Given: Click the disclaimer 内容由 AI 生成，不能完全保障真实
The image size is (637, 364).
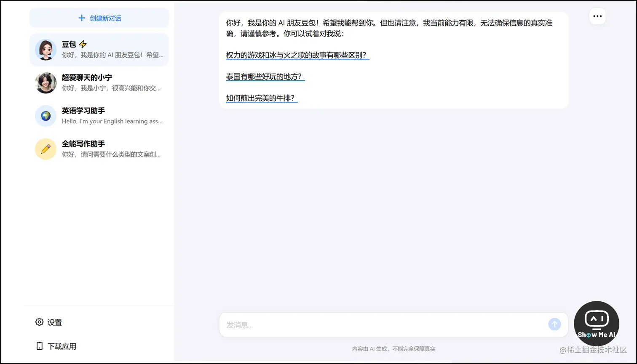Looking at the screenshot, I should pos(393,349).
